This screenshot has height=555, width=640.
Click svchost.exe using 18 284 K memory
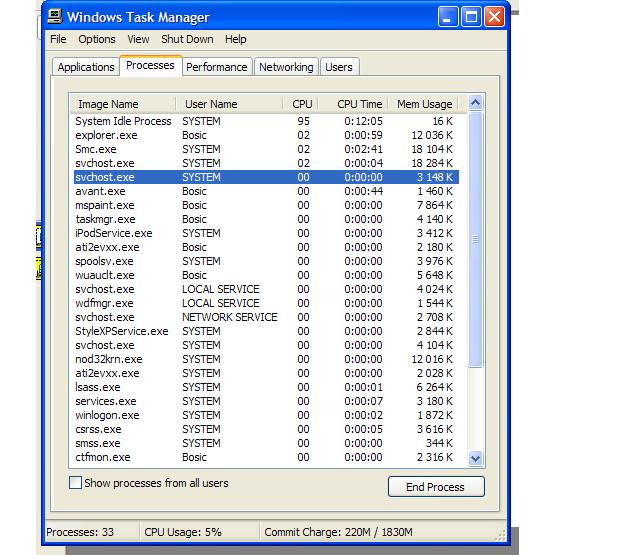tap(266, 163)
